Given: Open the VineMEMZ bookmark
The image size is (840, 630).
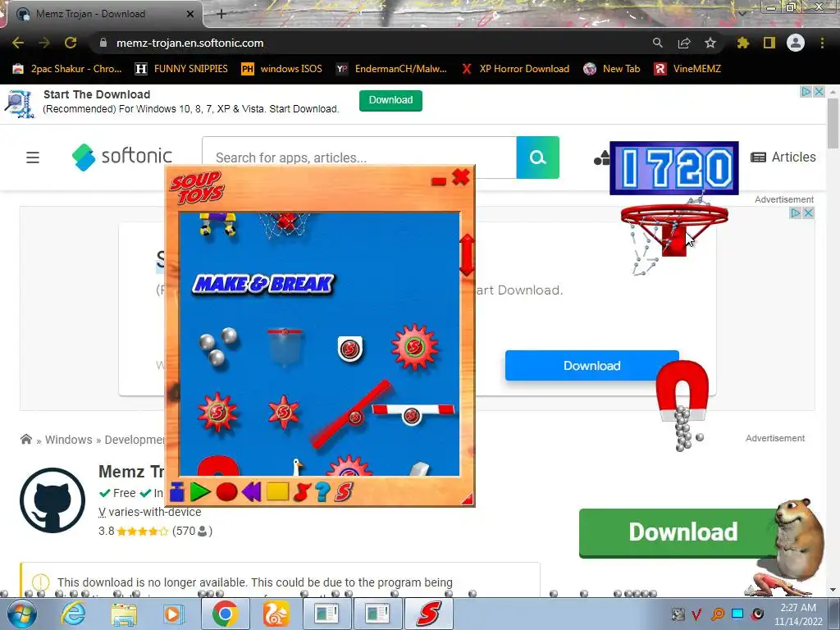Looking at the screenshot, I should pos(688,69).
